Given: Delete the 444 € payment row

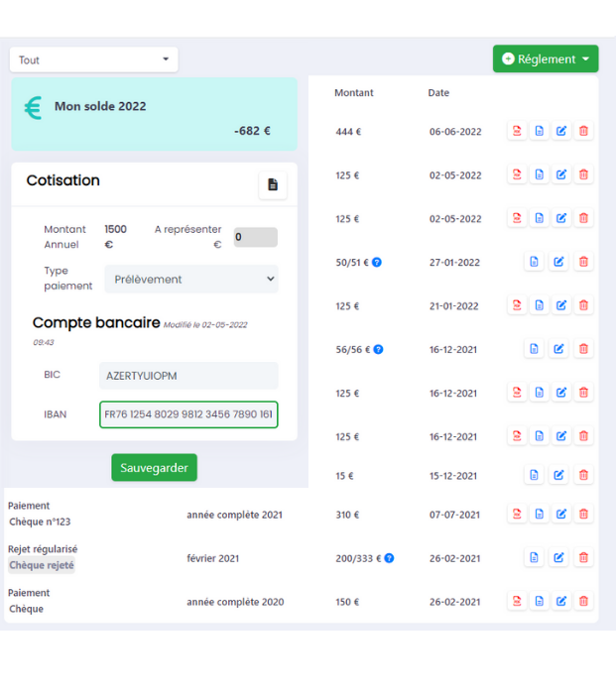Looking at the screenshot, I should click(x=583, y=131).
